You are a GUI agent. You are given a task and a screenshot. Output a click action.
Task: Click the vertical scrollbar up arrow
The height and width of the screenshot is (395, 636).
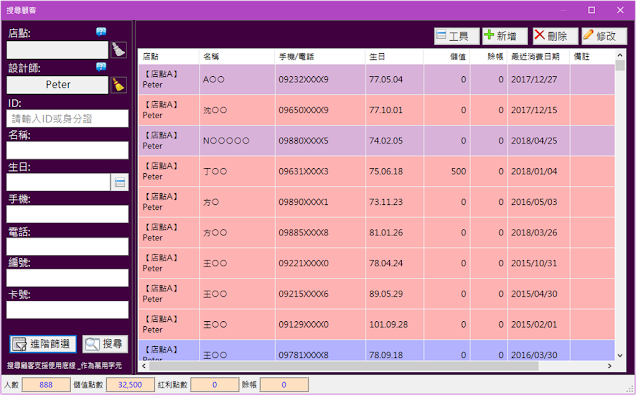(x=620, y=55)
